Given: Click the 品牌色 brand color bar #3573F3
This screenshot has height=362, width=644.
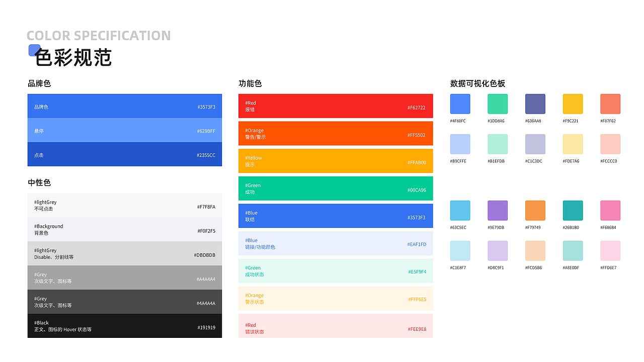Looking at the screenshot, I should [124, 106].
